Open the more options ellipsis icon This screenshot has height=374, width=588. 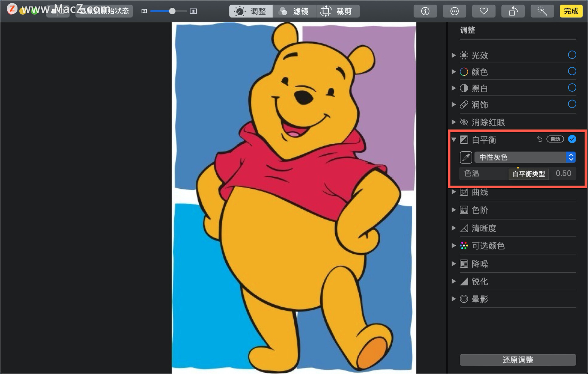[x=454, y=11]
